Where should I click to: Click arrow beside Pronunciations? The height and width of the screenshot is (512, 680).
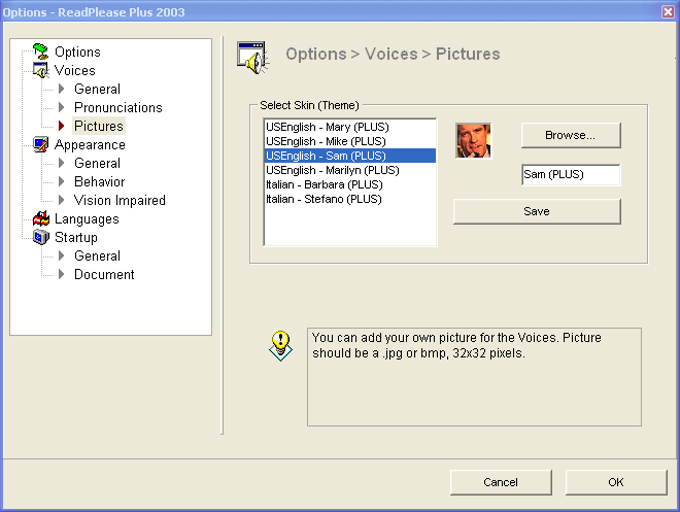(61, 107)
